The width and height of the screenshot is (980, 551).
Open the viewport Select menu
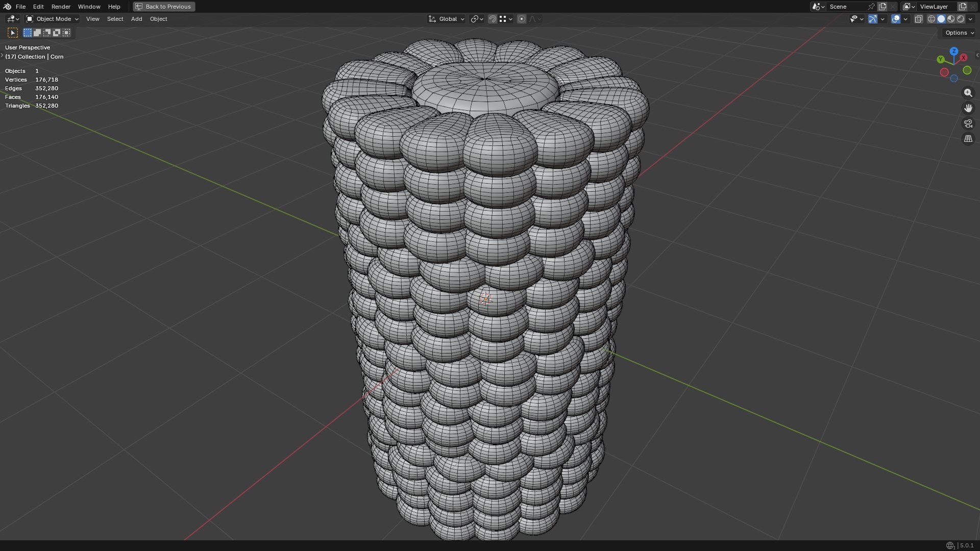click(115, 19)
